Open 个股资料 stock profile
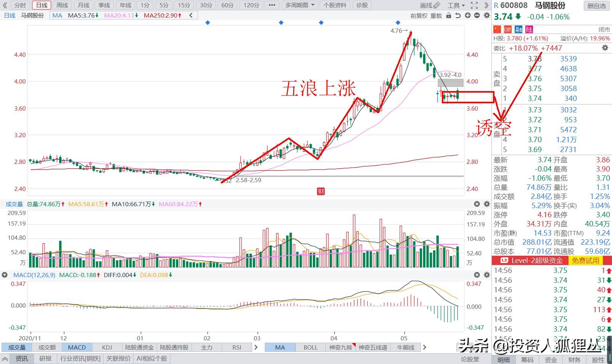Screen dimensions: 612x364 pos(335,5)
